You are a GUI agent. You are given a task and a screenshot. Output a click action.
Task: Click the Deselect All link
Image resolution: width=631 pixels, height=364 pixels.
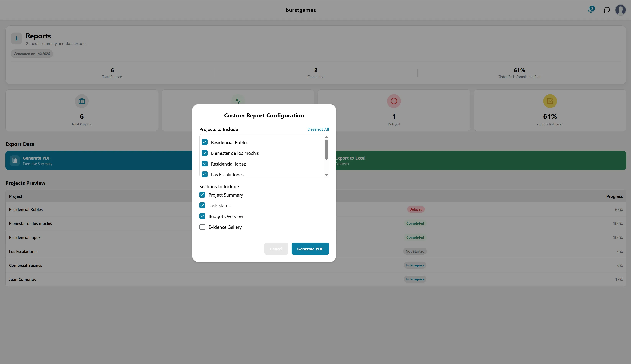[318, 129]
